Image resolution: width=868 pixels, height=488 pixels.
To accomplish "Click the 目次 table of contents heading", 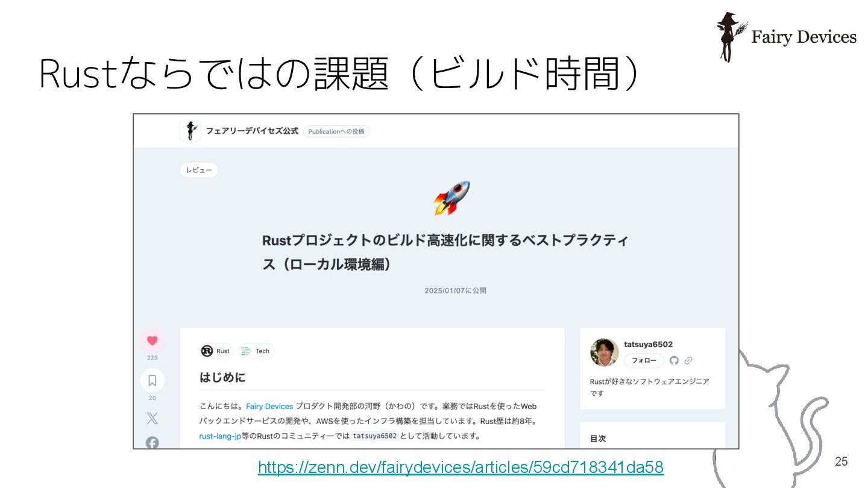I will coord(598,439).
